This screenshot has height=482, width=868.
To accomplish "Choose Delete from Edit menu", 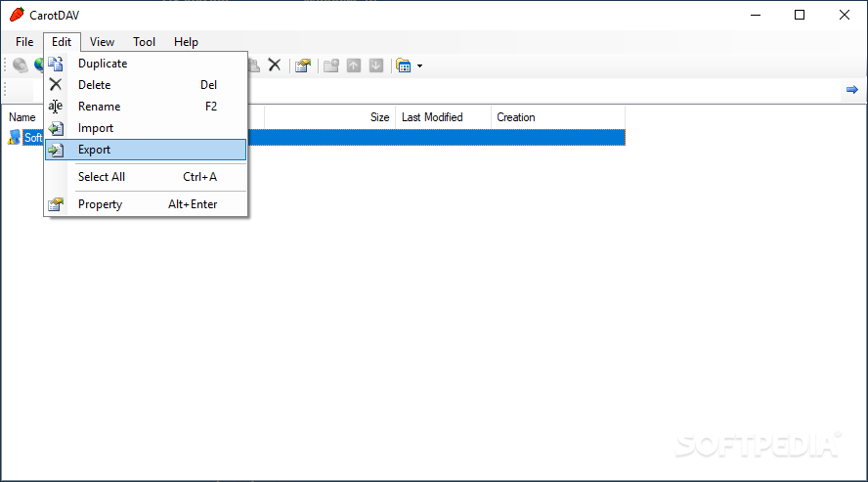I will click(x=146, y=85).
